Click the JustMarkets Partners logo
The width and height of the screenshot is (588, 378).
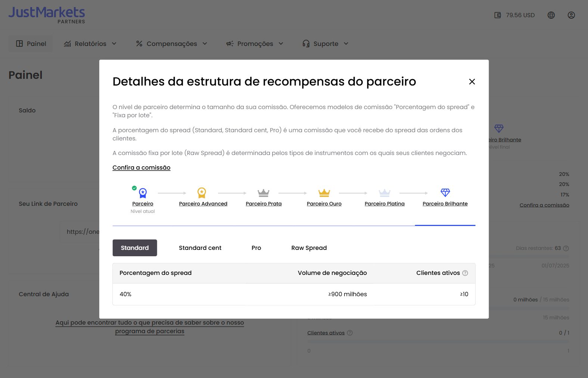[47, 15]
